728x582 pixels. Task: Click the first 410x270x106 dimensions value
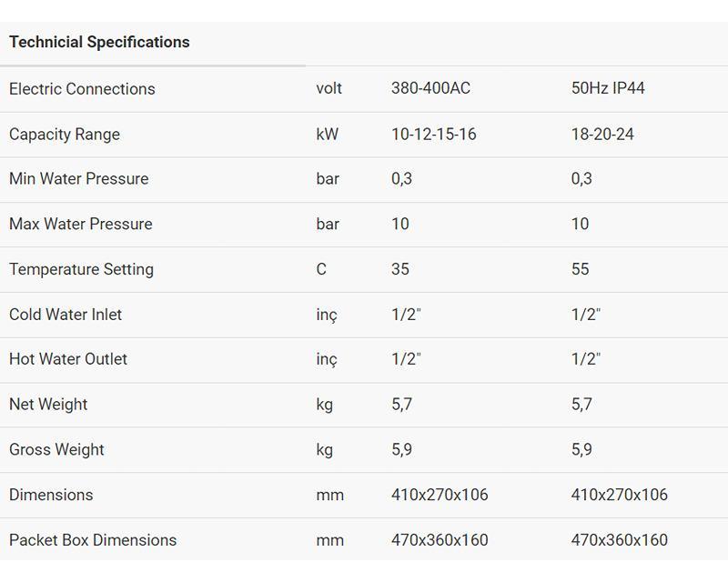(x=440, y=495)
